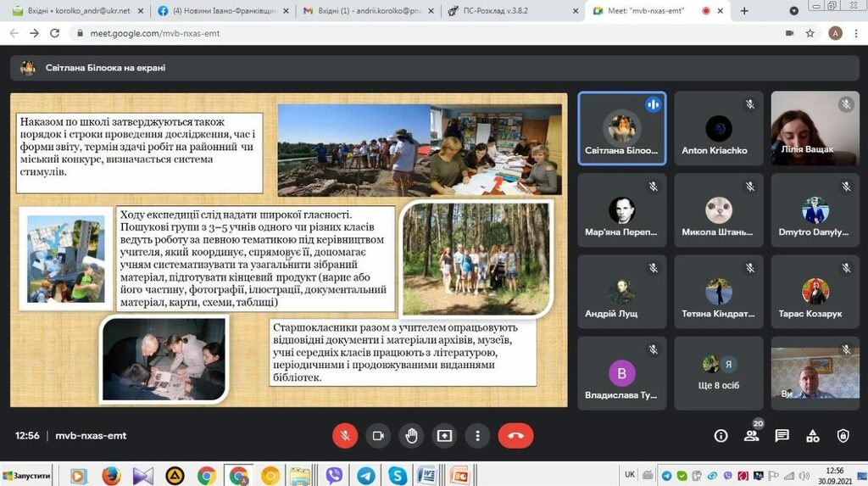Bookmark this page with the star icon
The height and width of the screenshot is (486, 868).
[x=810, y=33]
